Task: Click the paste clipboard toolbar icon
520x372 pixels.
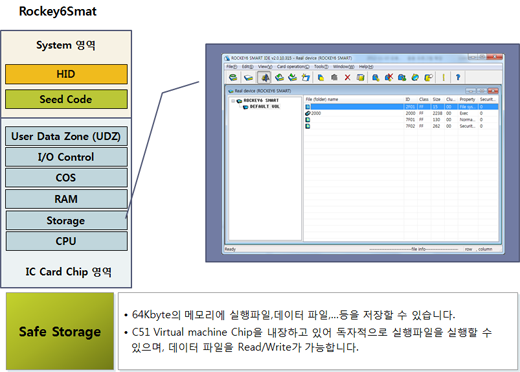Action: (x=334, y=77)
